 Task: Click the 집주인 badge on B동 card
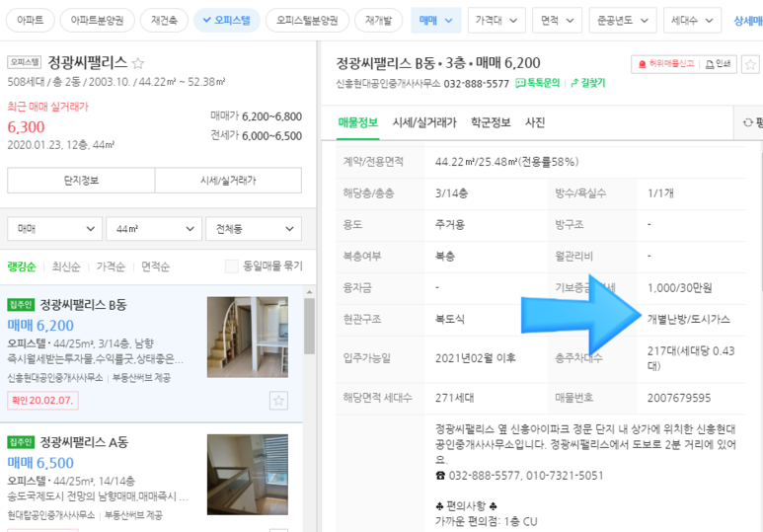pos(21,305)
